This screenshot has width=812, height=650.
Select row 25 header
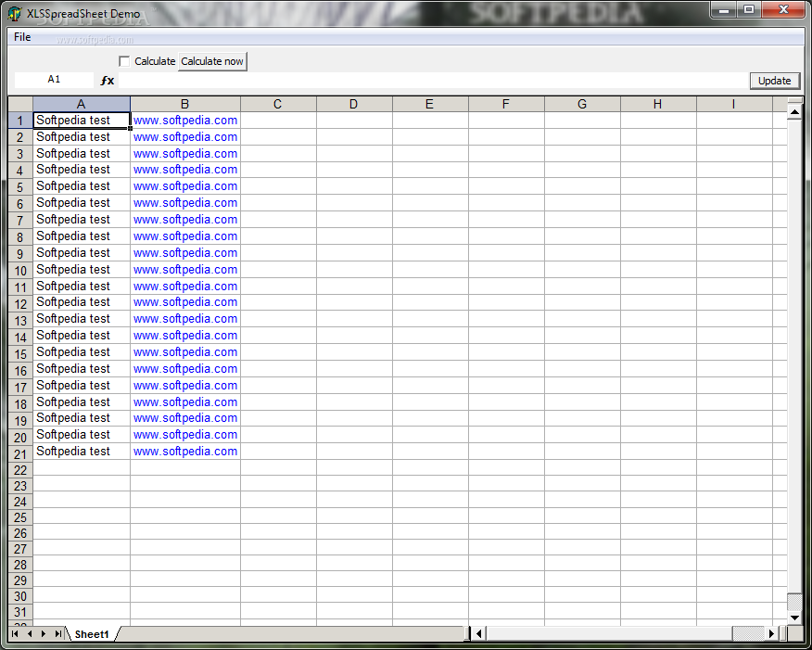(x=20, y=517)
